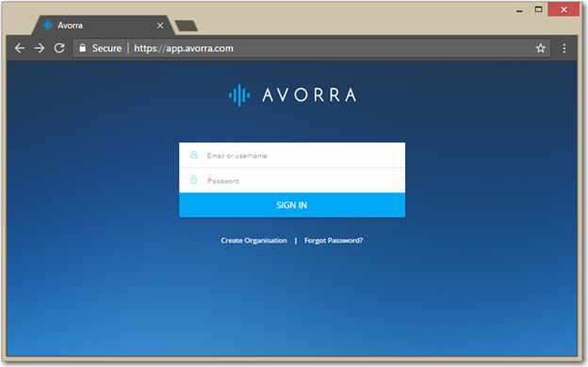Click the user icon in email field

(x=194, y=155)
